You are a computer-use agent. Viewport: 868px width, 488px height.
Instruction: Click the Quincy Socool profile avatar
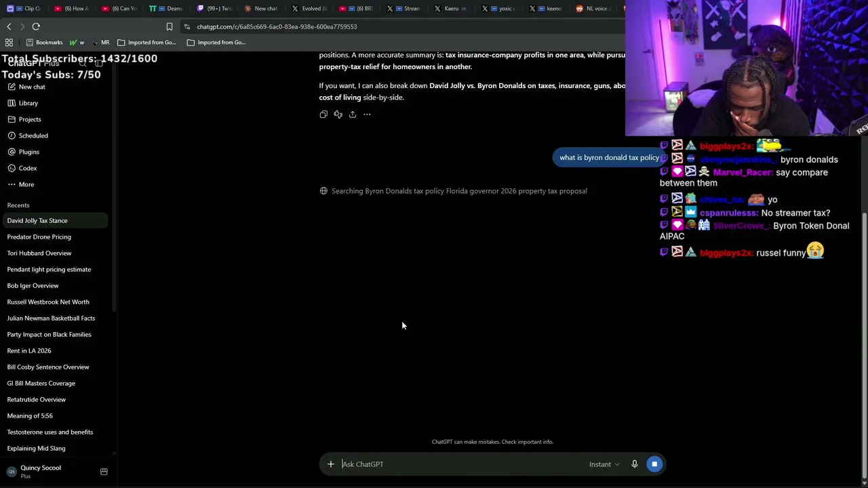(12, 472)
